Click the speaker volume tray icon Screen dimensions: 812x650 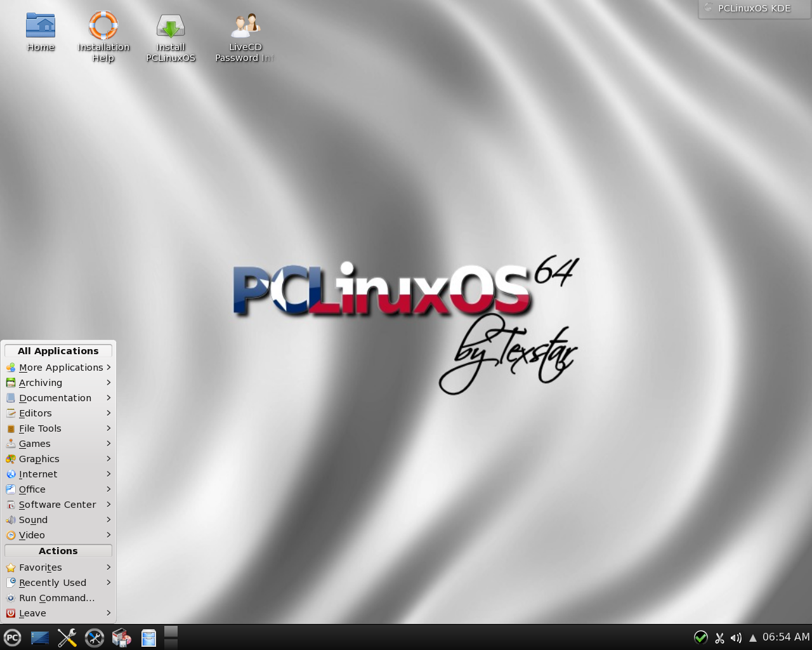coord(736,638)
